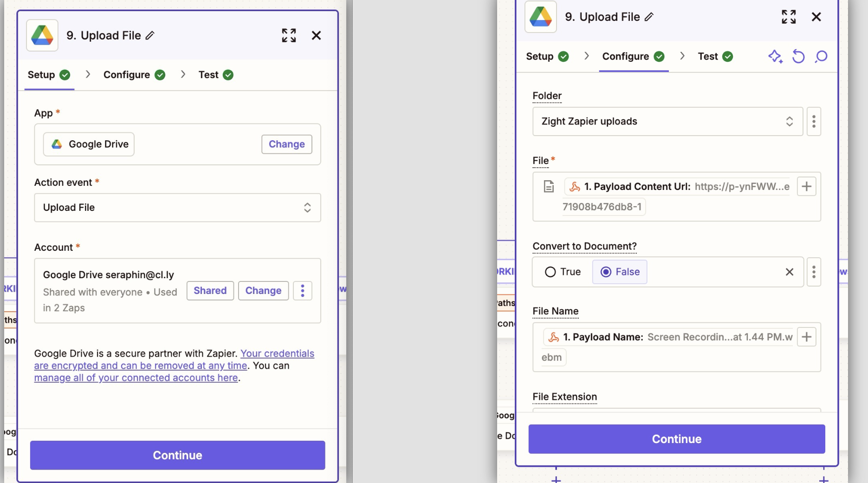This screenshot has height=483, width=868.
Task: Click into the File Name input field
Action: [x=677, y=347]
